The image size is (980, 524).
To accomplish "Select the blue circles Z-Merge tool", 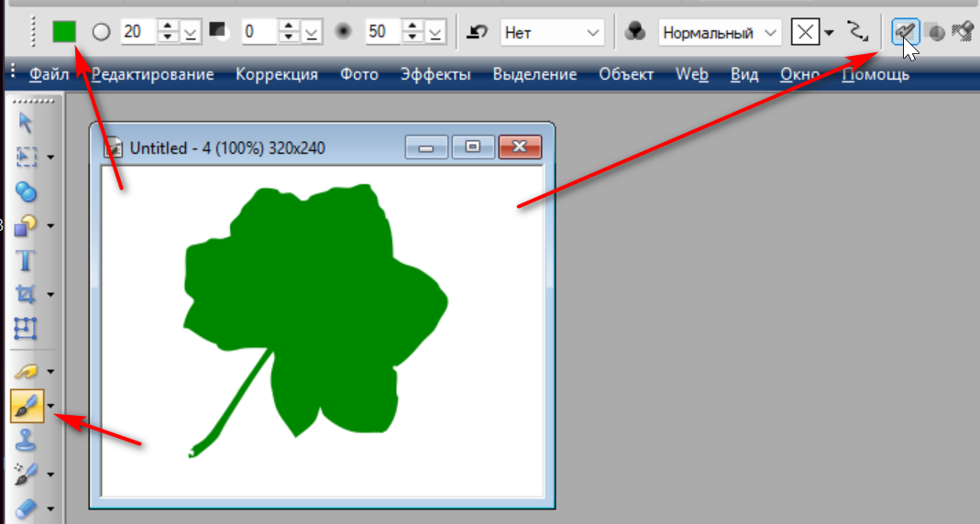I will point(26,191).
